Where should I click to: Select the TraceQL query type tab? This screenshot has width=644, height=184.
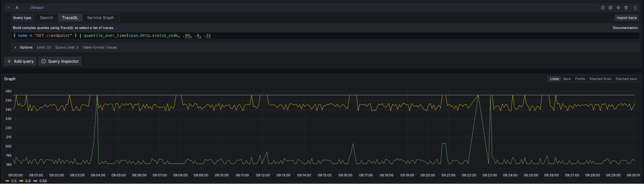point(70,18)
